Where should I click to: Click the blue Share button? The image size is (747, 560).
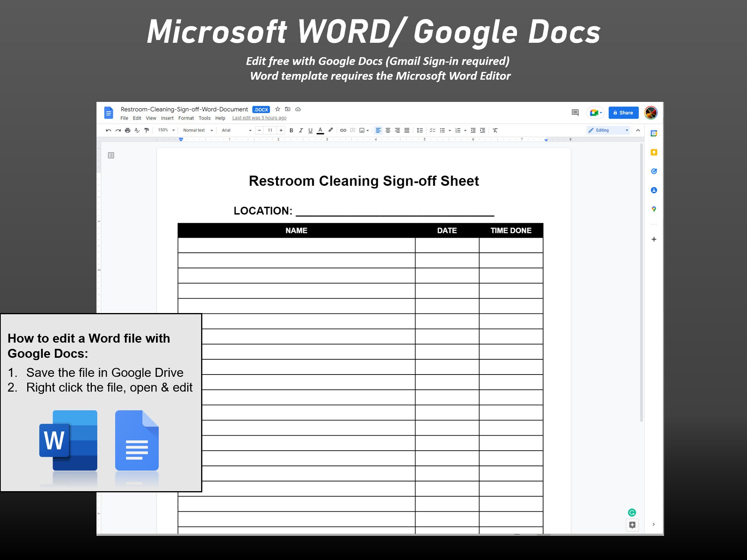pos(623,113)
